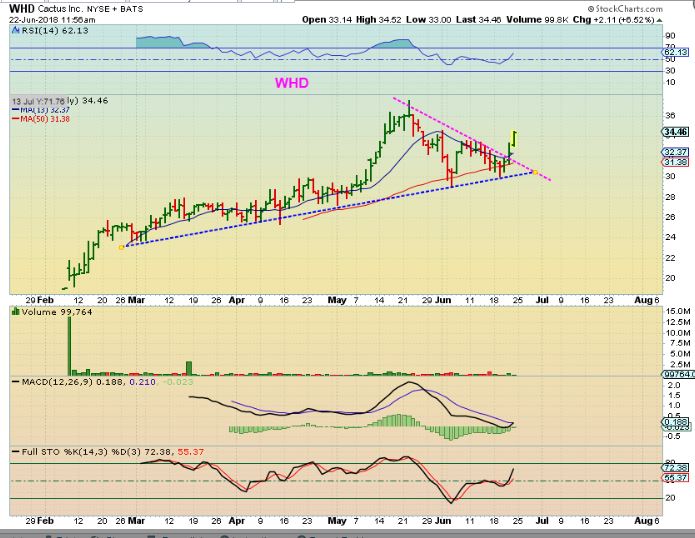This screenshot has width=695, height=538.
Task: Click the yellow dot at trendline start
Action: [x=122, y=246]
